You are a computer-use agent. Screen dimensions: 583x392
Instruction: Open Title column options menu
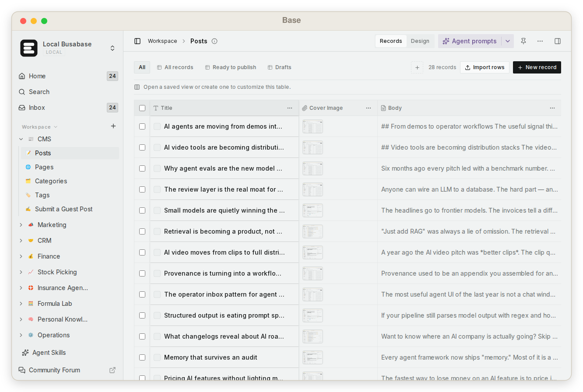(290, 108)
